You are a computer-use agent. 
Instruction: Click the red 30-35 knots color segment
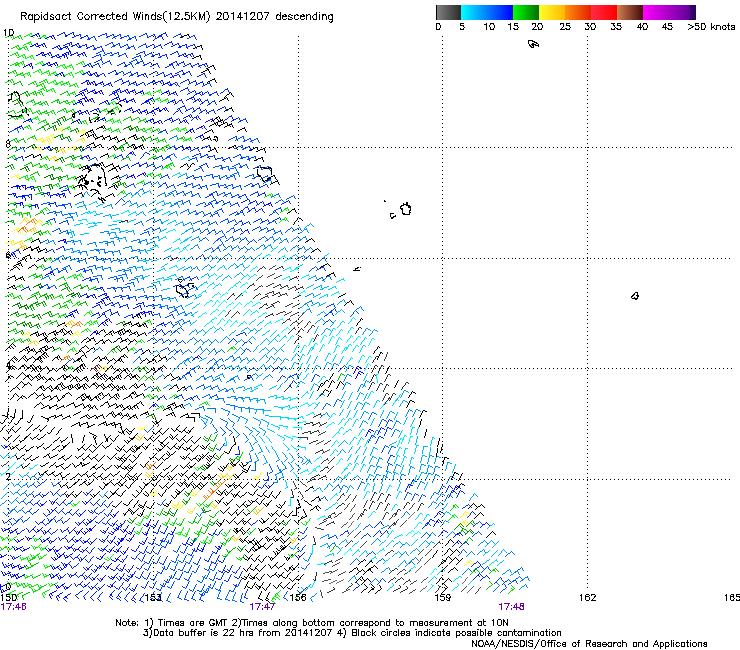[604, 12]
